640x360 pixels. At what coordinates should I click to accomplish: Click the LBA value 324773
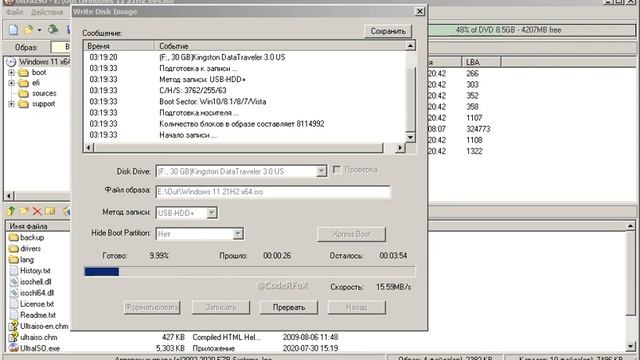coord(478,129)
